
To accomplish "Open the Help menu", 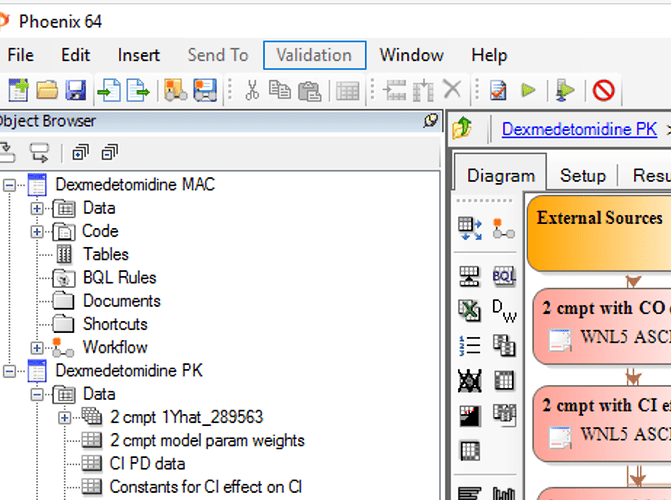I will tap(489, 55).
